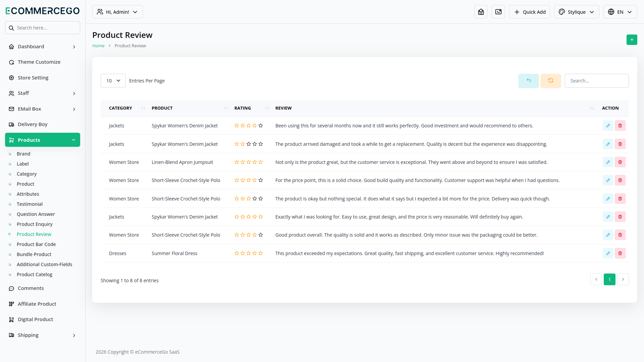Edit the review starting 'For the price point'
Viewport: 644px width, 362px height.
coord(608,180)
